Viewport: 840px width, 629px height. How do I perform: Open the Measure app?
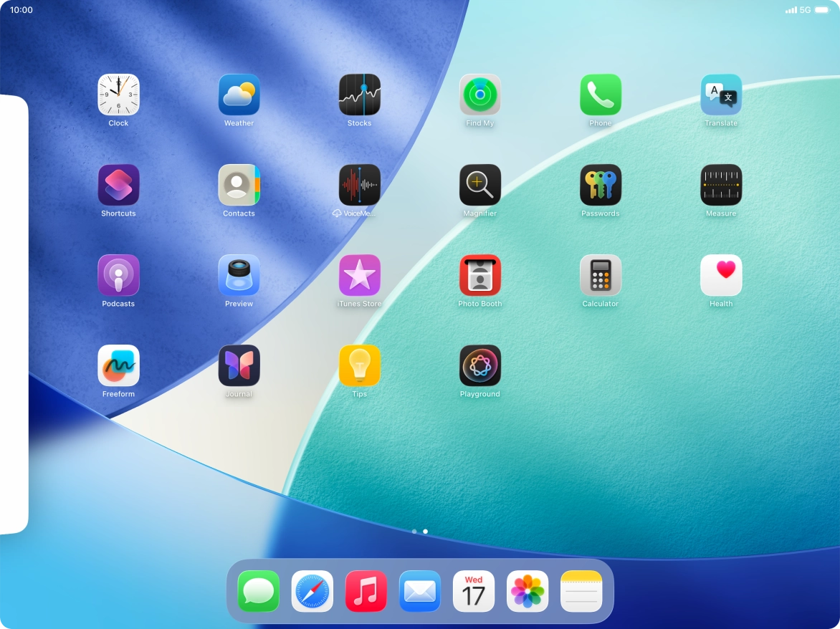click(720, 186)
